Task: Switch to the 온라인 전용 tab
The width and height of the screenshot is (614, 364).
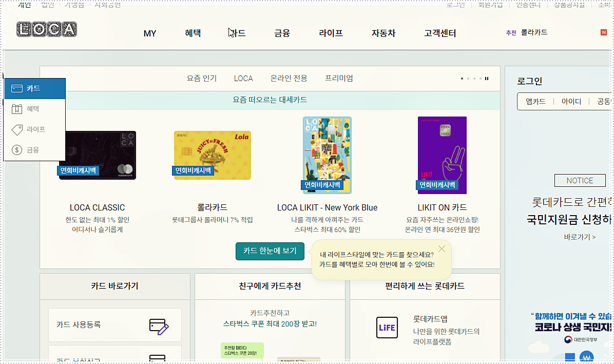Action: click(289, 78)
